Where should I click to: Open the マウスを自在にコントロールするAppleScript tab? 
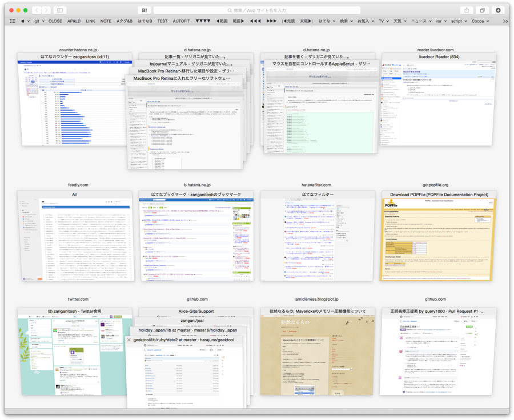(x=322, y=107)
